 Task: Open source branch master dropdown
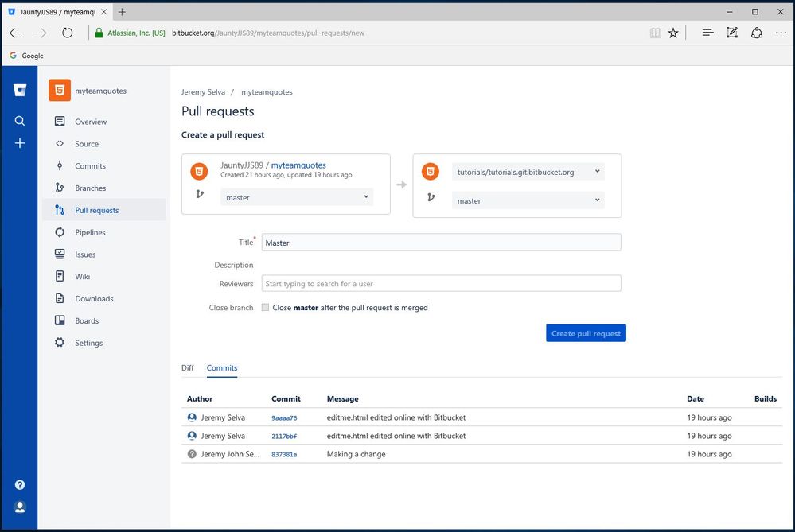[x=297, y=197]
